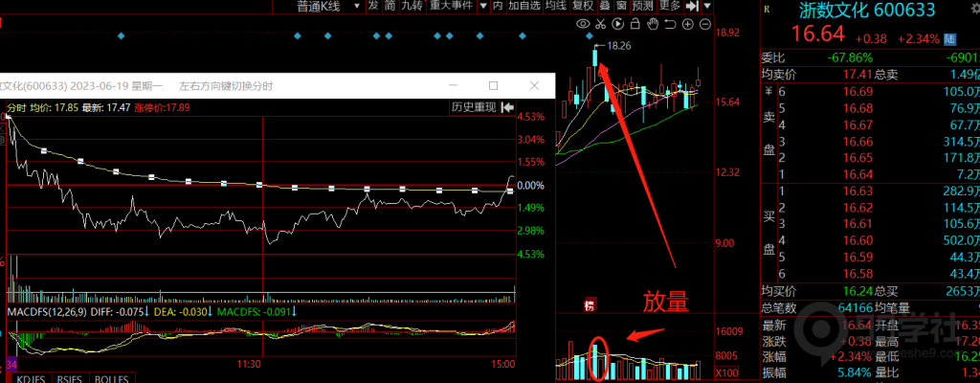Screen dimensions: 980x383
Task: Zoom out with the minus circle icon
Action: tap(705, 24)
